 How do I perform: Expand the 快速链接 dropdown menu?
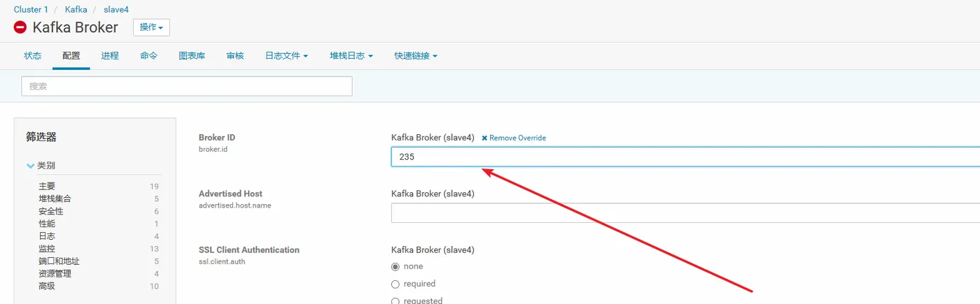pos(416,56)
